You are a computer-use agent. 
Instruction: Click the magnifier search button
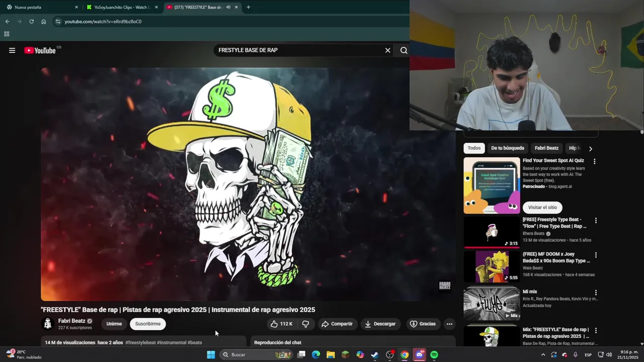click(x=404, y=50)
